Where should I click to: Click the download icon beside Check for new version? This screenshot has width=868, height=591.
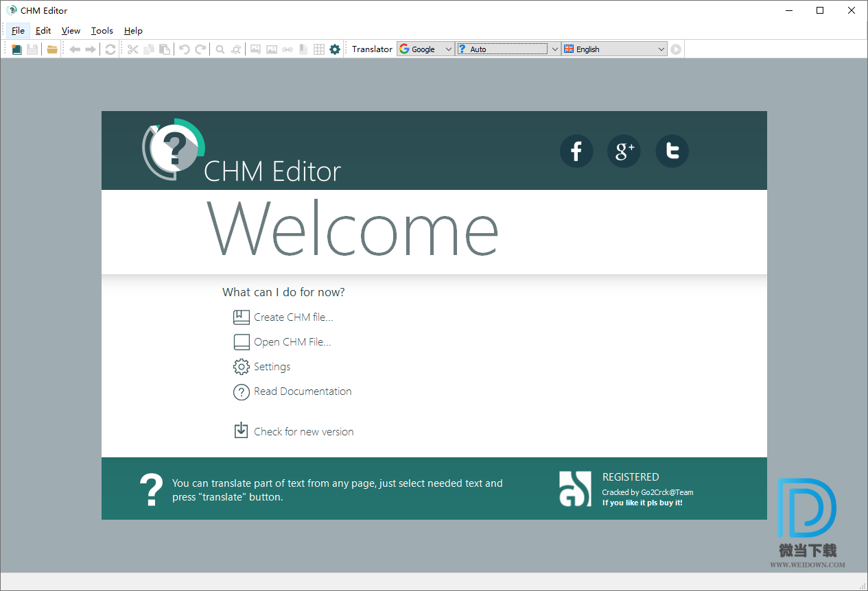point(241,431)
